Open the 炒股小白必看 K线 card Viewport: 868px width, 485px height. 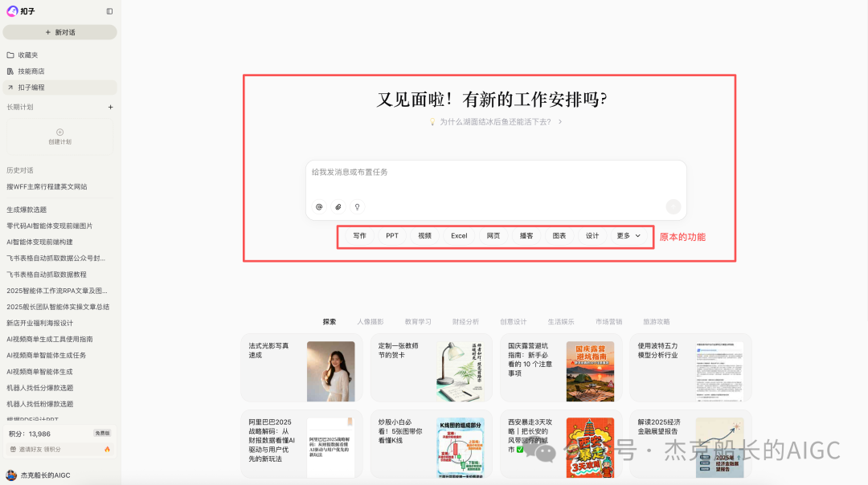click(432, 444)
